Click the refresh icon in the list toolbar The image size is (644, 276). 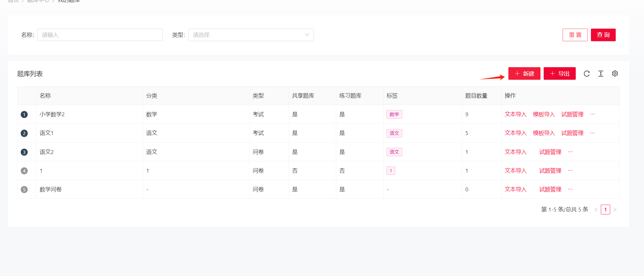[587, 74]
